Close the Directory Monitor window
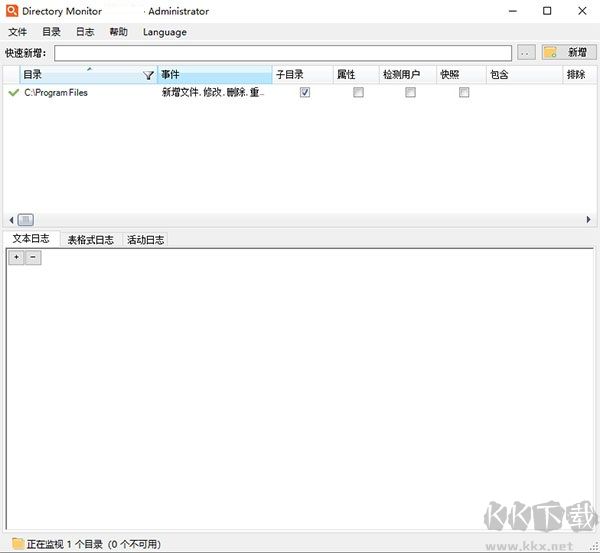Viewport: 600px width, 553px height. 582,11
